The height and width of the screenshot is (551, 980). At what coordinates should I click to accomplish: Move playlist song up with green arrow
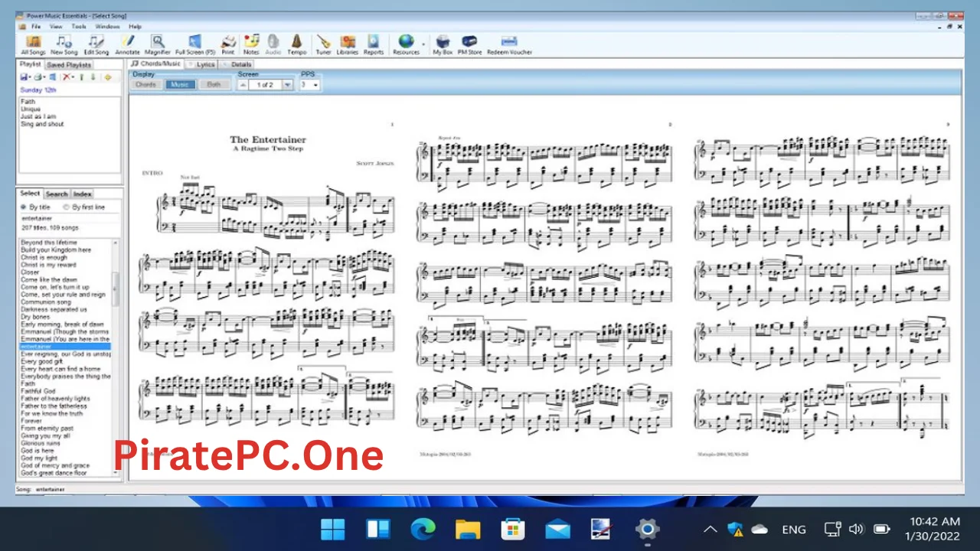(81, 77)
